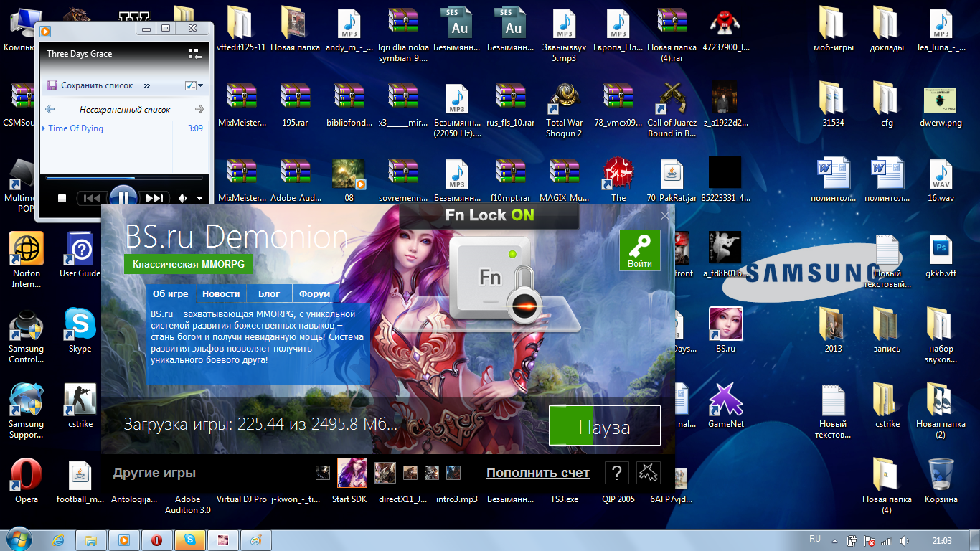Expand the » overflow menu in media player
The height and width of the screenshot is (551, 980).
pyautogui.click(x=147, y=85)
